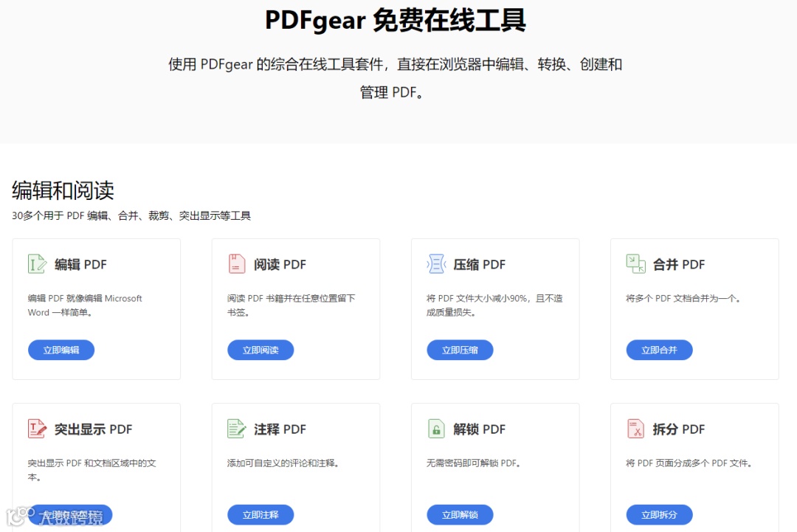This screenshot has width=797, height=532.
Task: Click the subtitle starting 30多个用于 PDF 编辑
Action: click(x=131, y=216)
